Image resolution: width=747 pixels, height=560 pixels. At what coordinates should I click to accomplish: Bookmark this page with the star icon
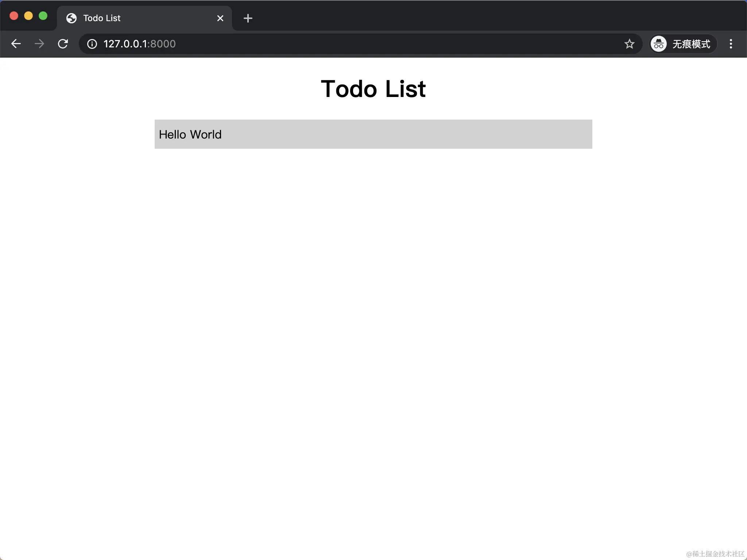click(629, 44)
